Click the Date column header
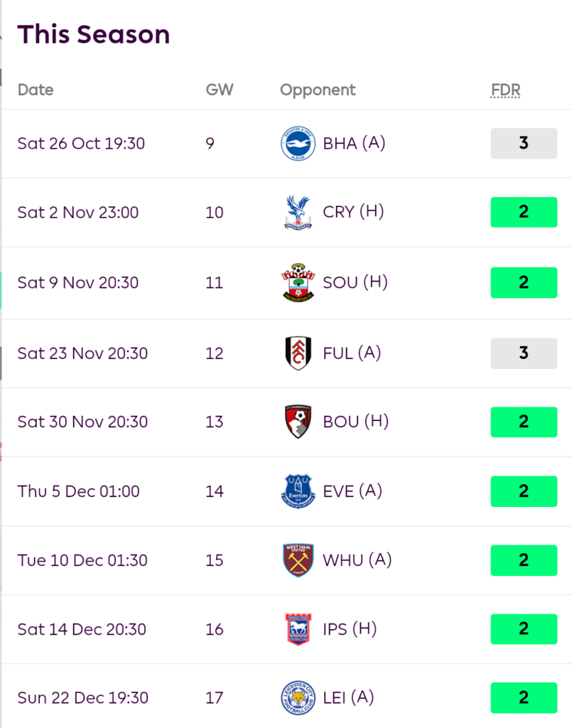This screenshot has height=728, width=572. [36, 90]
